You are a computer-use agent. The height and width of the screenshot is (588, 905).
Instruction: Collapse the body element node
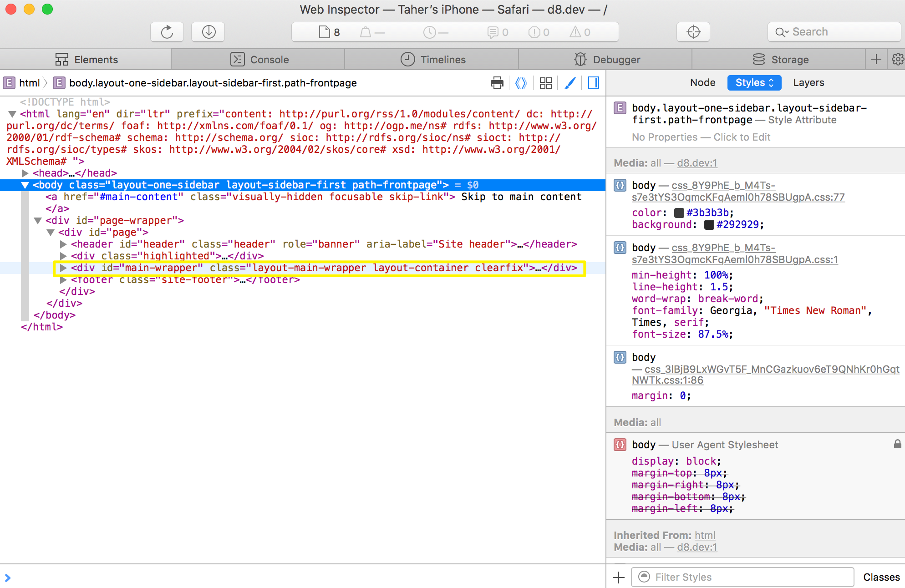coord(25,185)
